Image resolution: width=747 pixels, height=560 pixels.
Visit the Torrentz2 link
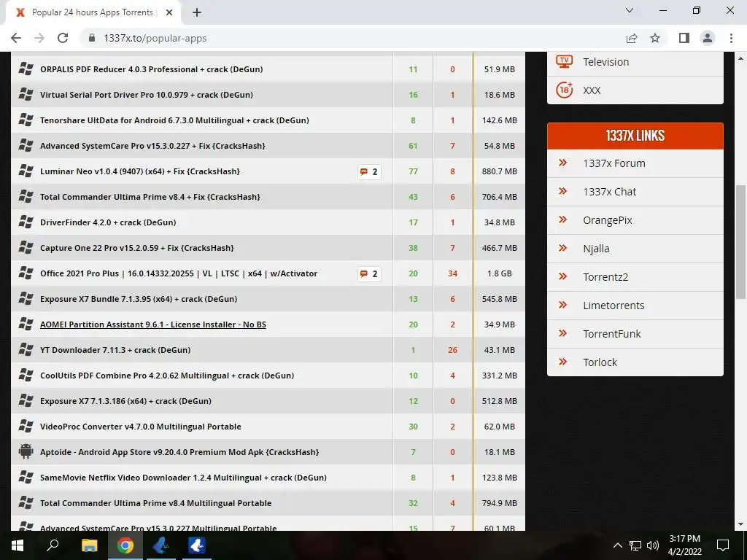[x=605, y=277]
